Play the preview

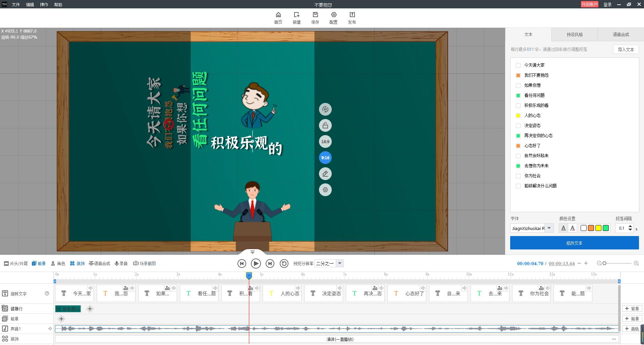(x=256, y=264)
